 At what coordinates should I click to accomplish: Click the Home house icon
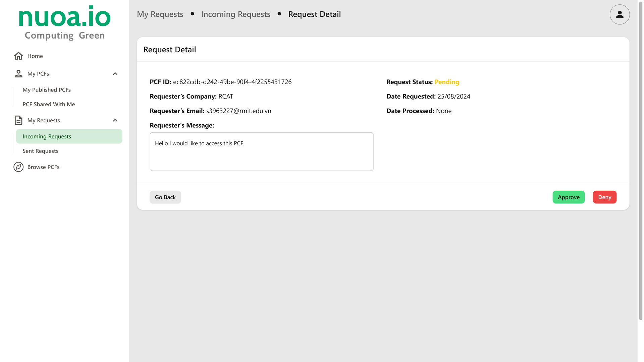(18, 56)
